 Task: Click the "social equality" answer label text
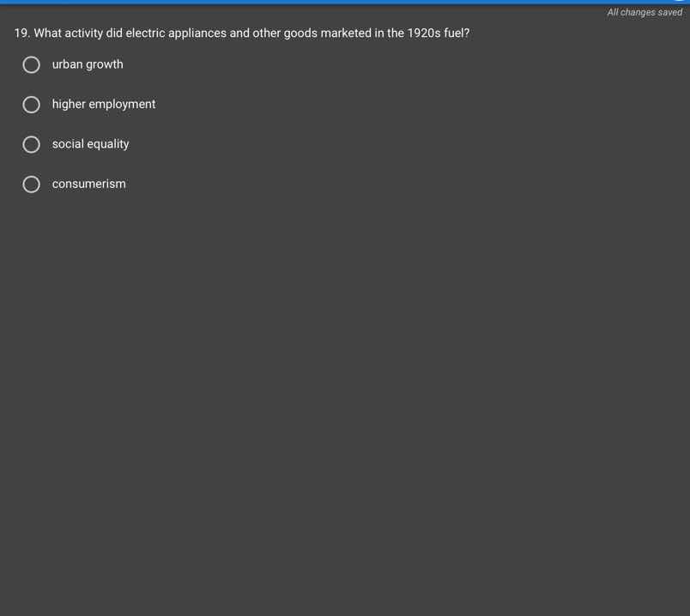coord(90,144)
